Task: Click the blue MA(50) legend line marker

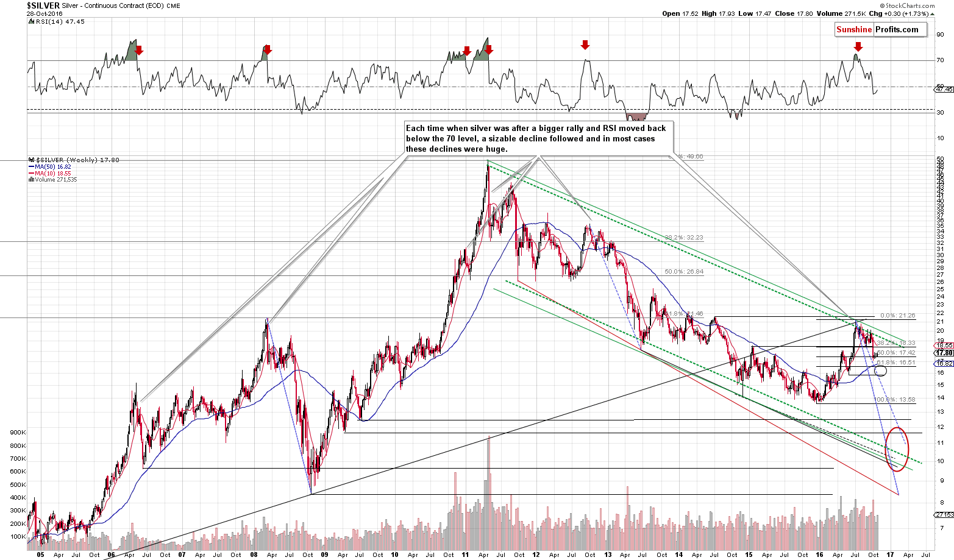Action: (x=30, y=166)
